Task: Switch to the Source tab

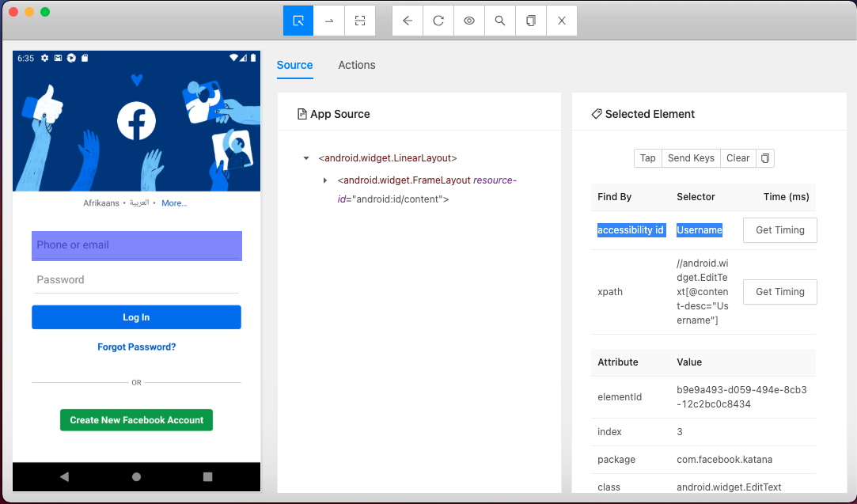Action: coord(294,65)
